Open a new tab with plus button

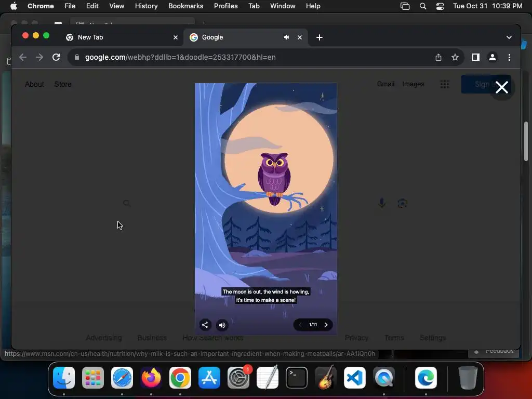(x=320, y=37)
